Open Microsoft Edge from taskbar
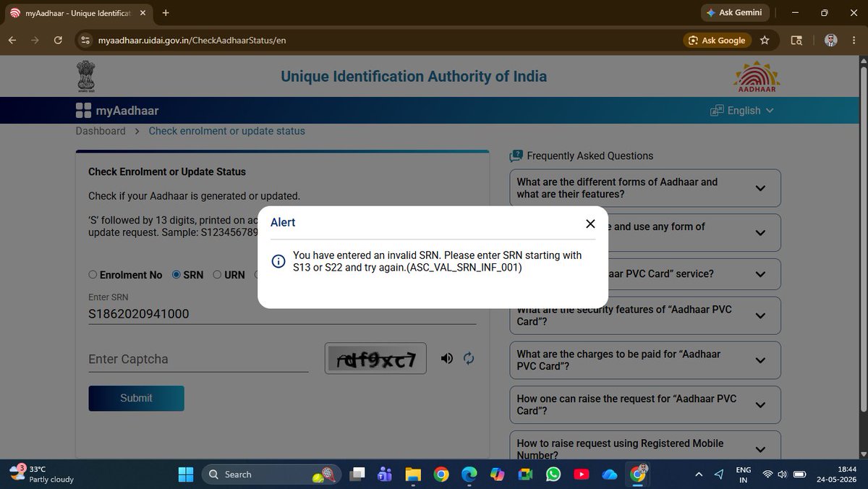 469,475
